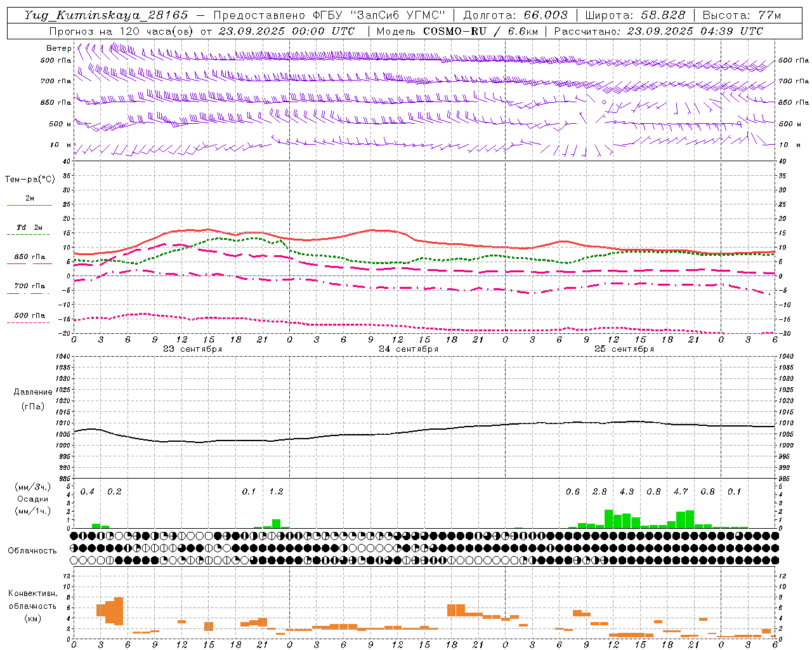812x650 pixels.
Task: Click the Давление panel label
Action: 33,392
